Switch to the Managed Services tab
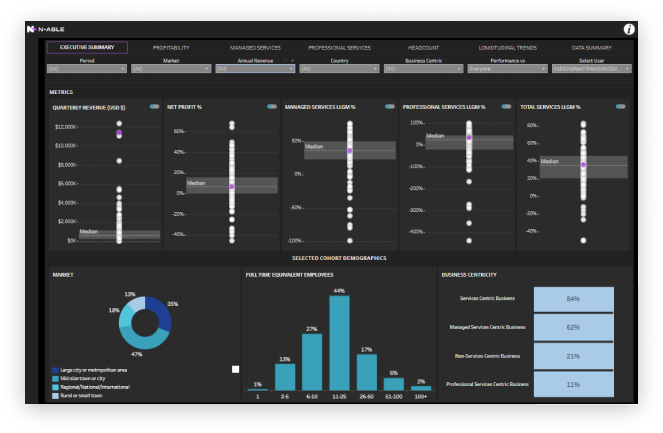Screen dimensions: 663x433 [x=255, y=48]
